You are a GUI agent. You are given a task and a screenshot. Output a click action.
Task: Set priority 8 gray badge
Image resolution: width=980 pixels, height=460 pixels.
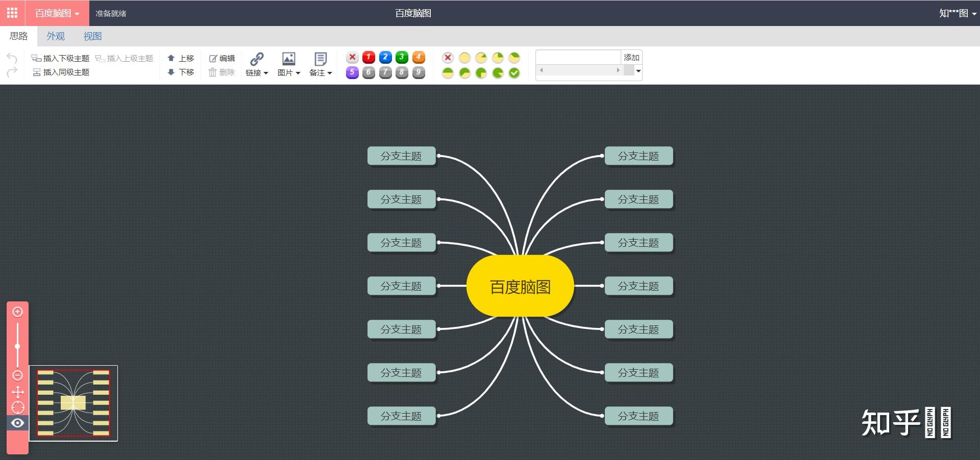(402, 72)
